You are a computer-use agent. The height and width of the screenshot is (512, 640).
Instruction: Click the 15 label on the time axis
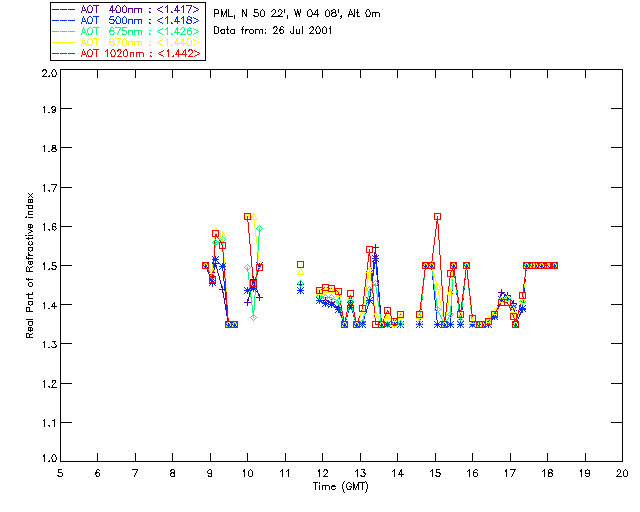click(x=435, y=473)
